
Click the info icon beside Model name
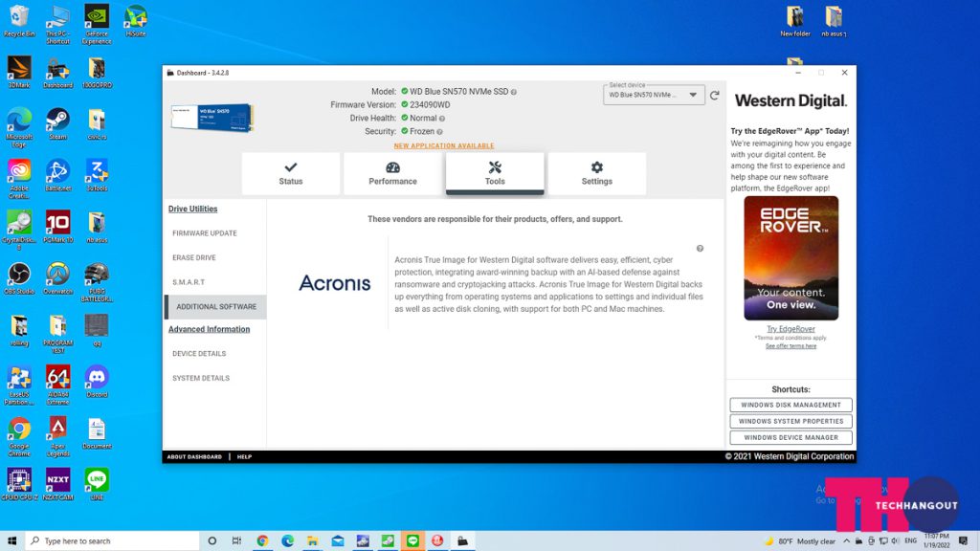pyautogui.click(x=514, y=92)
